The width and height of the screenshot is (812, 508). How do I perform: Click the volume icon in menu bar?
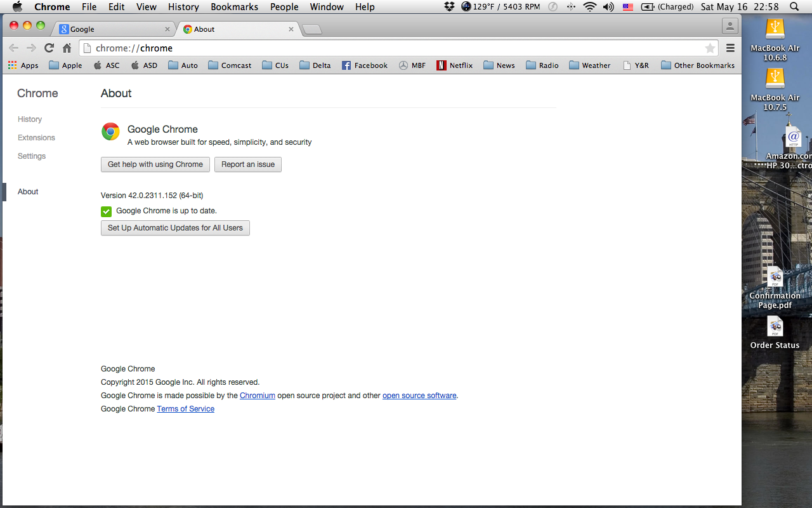pos(608,7)
